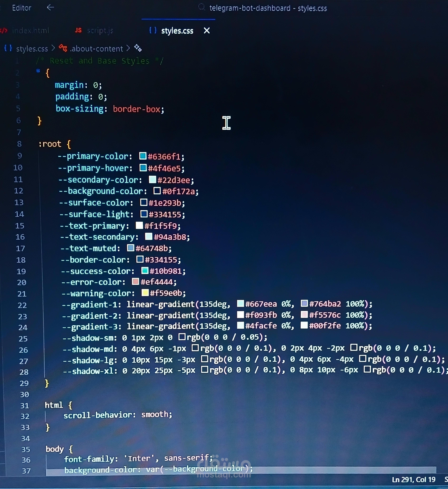Click the first rgb swatch on --shadow-md line

[x=195, y=348]
